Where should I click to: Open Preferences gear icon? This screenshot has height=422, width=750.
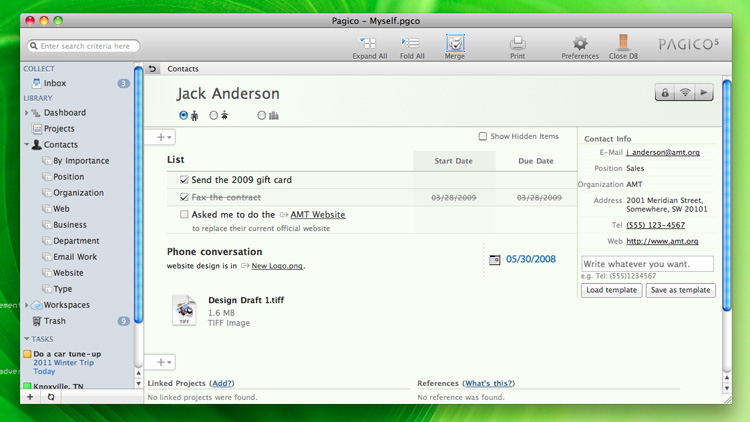coord(580,43)
